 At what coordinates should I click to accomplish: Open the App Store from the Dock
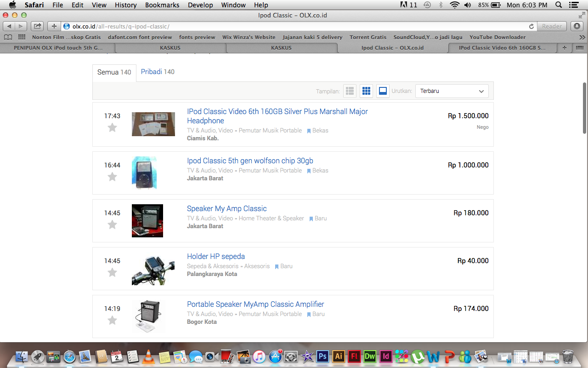[275, 356]
